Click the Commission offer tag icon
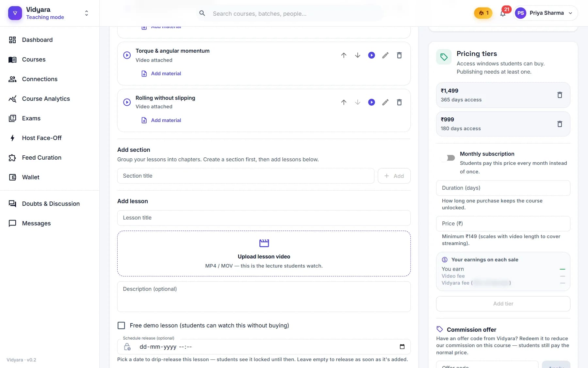588x368 pixels. (440, 329)
